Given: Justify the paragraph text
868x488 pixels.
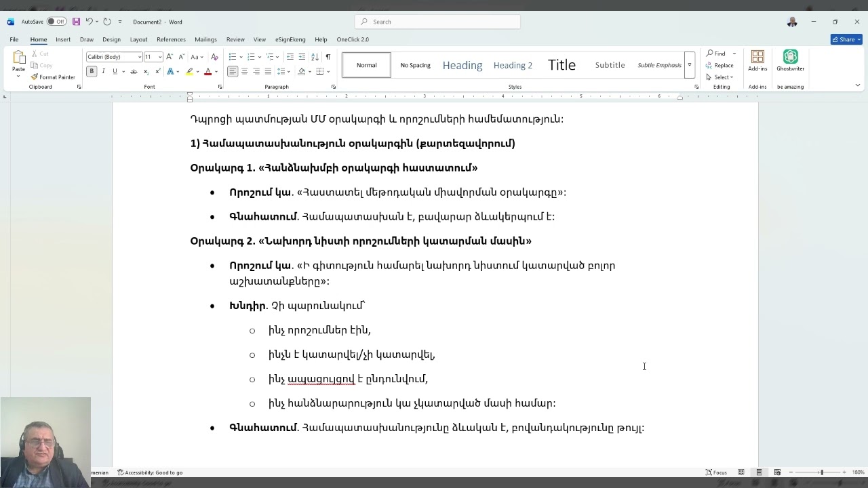Looking at the screenshot, I should click(x=268, y=71).
